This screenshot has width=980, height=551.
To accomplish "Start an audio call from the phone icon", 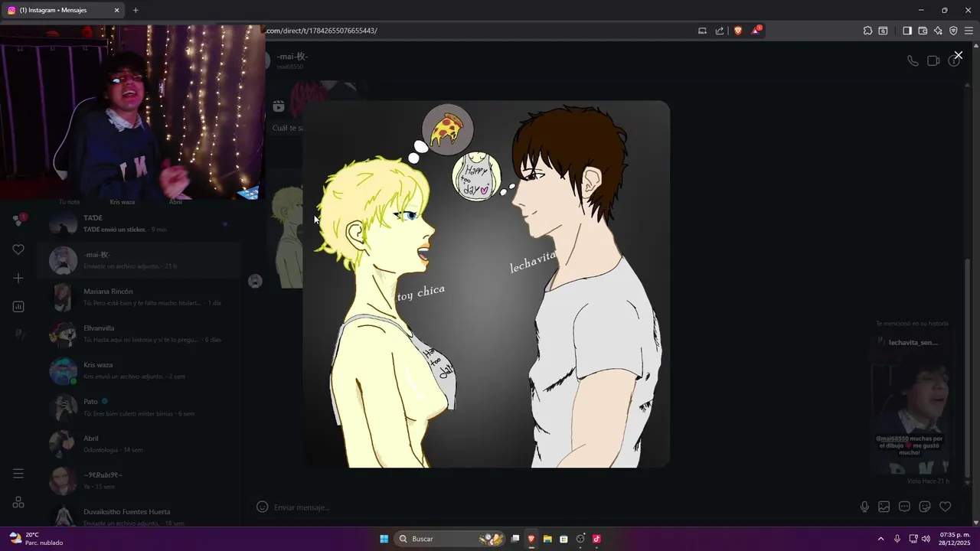I will [913, 61].
